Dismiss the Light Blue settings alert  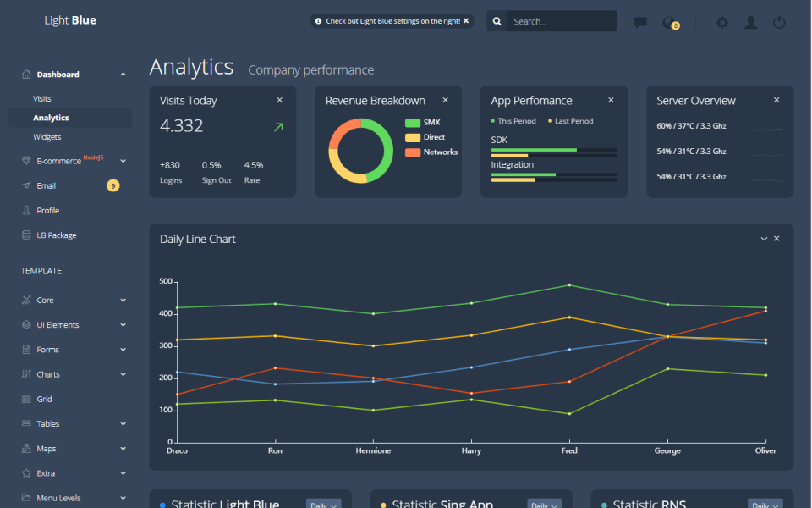465,21
